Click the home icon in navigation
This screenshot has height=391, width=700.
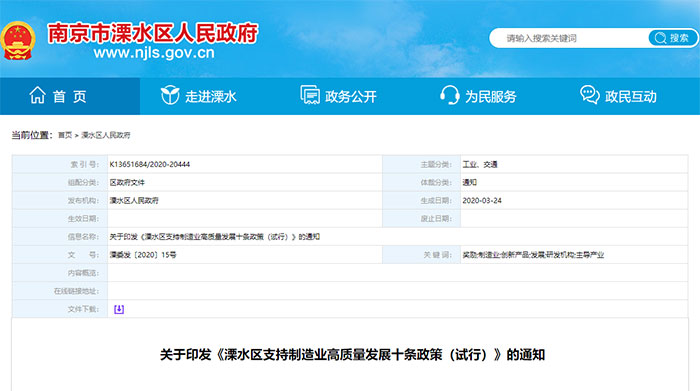pyautogui.click(x=38, y=95)
